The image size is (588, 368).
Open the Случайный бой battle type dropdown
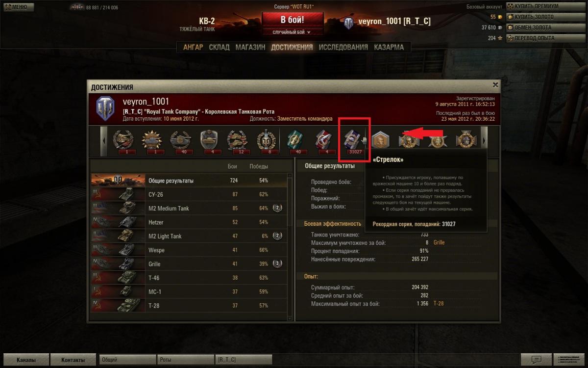pyautogui.click(x=293, y=32)
